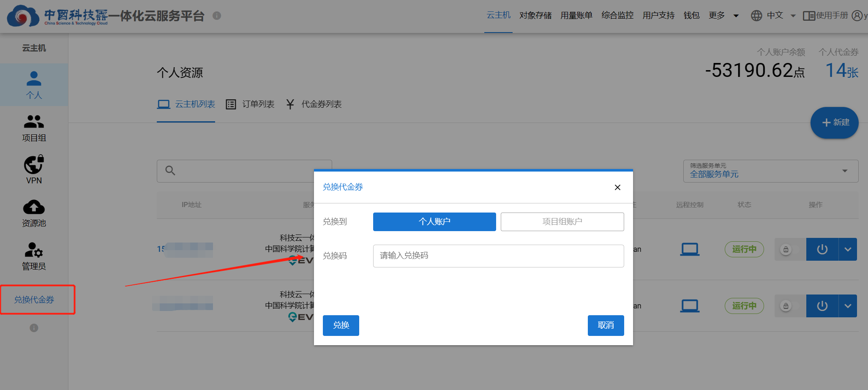Click 运行中 status of second server
This screenshot has width=868, height=390.
744,306
